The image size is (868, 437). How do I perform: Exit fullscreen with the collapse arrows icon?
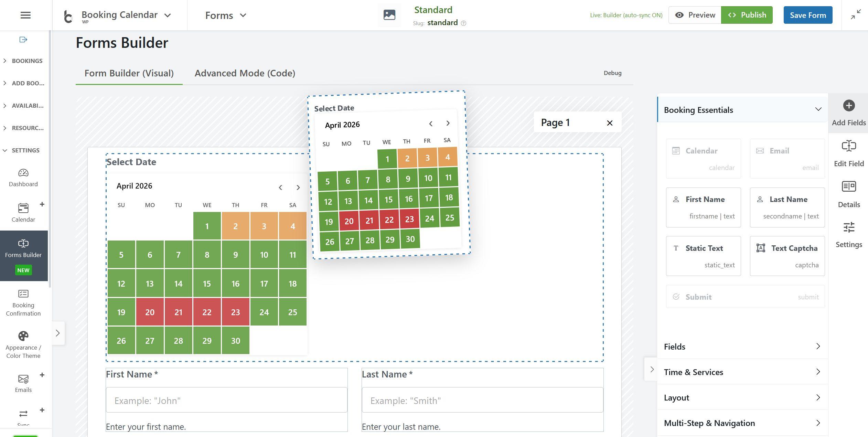856,14
